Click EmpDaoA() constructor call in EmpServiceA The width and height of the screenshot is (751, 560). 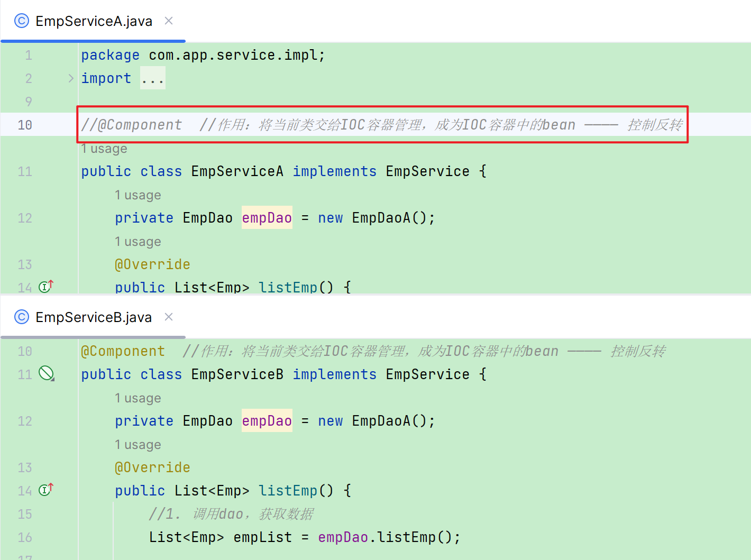[389, 218]
